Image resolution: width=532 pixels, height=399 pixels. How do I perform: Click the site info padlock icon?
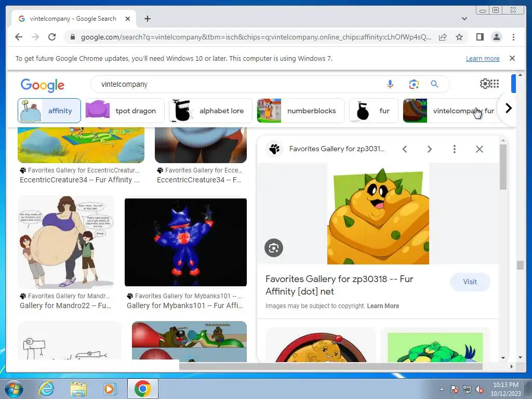(x=72, y=37)
